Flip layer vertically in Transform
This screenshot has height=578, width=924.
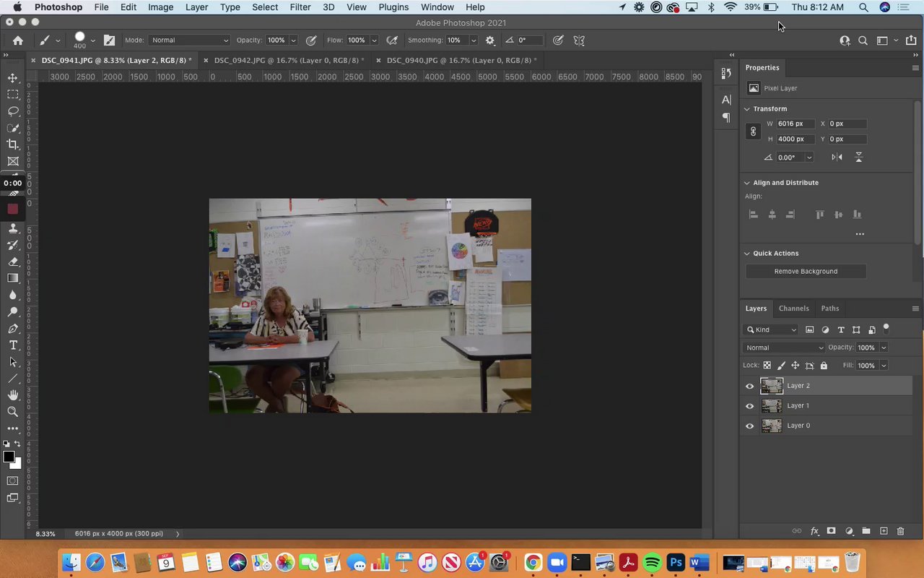(859, 157)
